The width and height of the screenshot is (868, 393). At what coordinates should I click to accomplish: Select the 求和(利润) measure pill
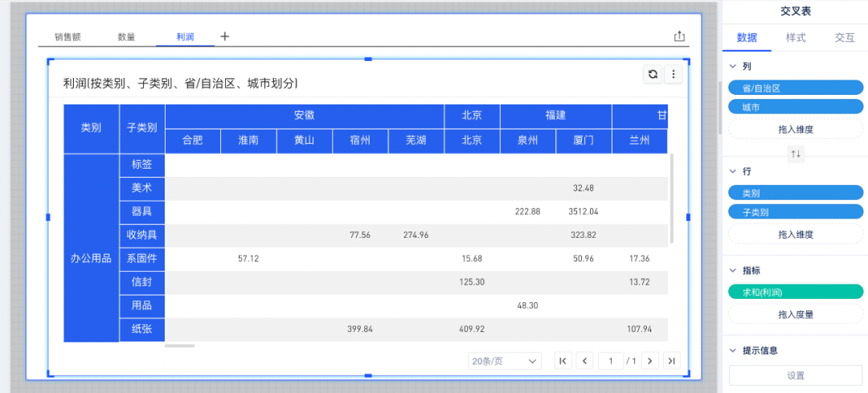coord(796,293)
